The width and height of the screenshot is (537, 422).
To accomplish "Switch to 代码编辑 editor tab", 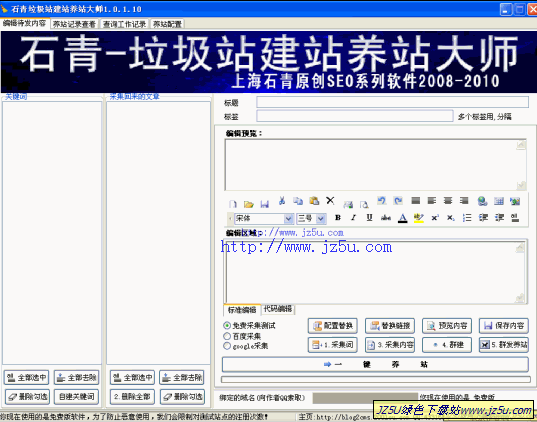I will [x=278, y=309].
